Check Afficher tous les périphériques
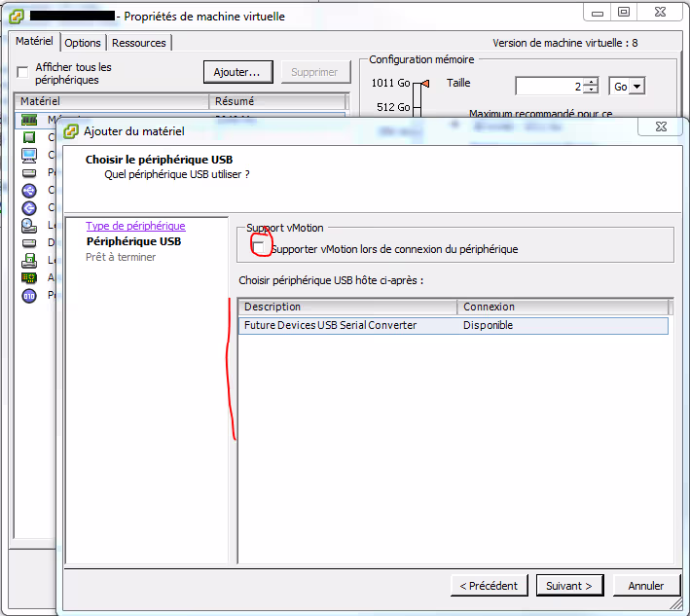Image resolution: width=690 pixels, height=616 pixels. (x=22, y=73)
